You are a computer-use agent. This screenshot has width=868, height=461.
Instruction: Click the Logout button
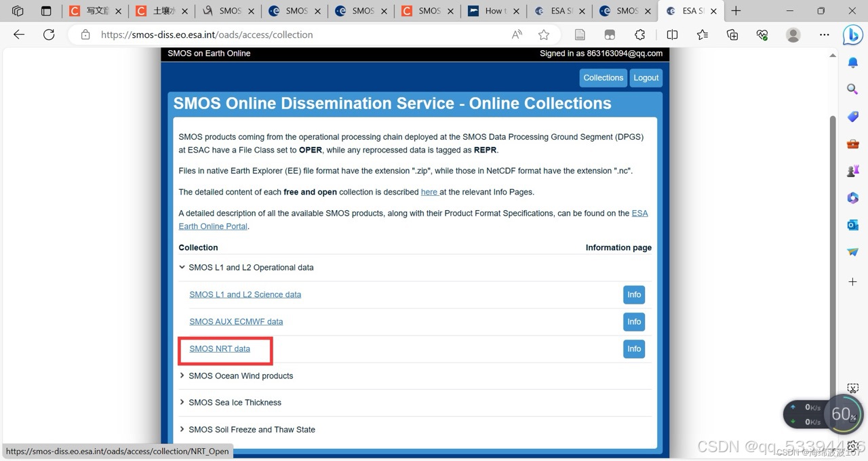(646, 78)
